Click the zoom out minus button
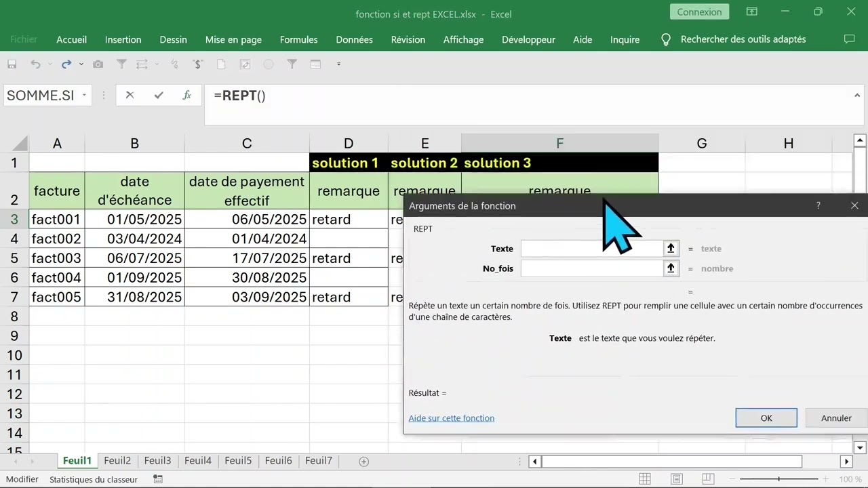The width and height of the screenshot is (868, 488). click(x=732, y=479)
